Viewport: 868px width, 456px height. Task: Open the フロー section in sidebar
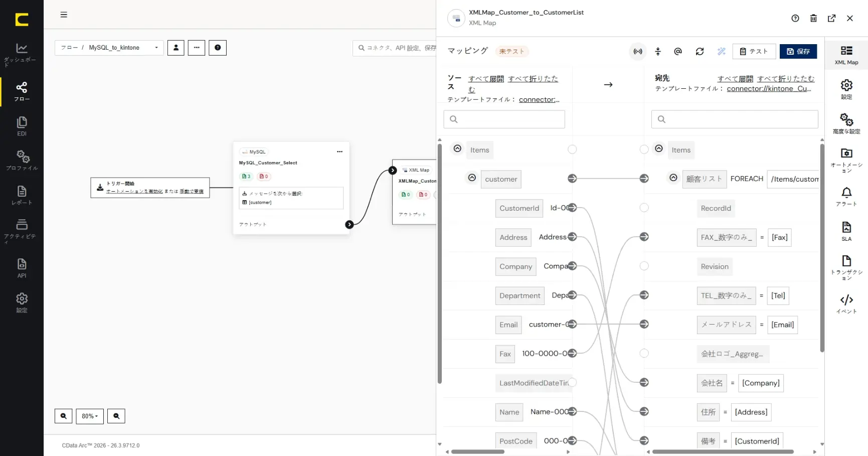pyautogui.click(x=22, y=91)
